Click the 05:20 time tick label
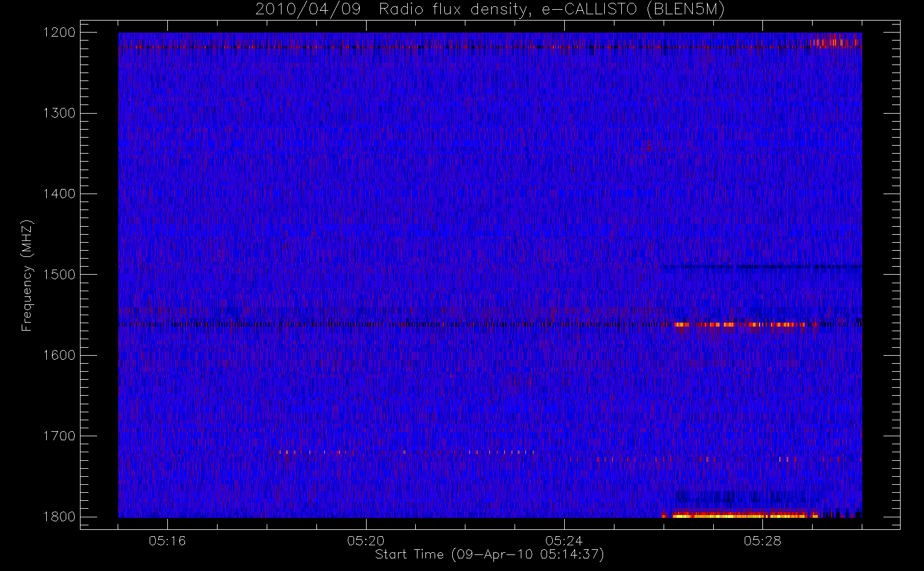This screenshot has width=924, height=571. pos(365,541)
